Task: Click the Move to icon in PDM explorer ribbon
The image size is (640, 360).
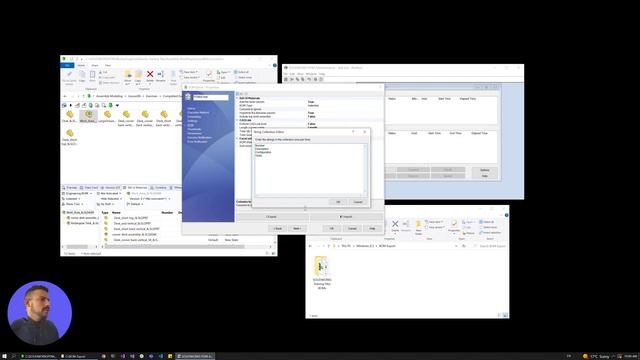Action: point(128,76)
